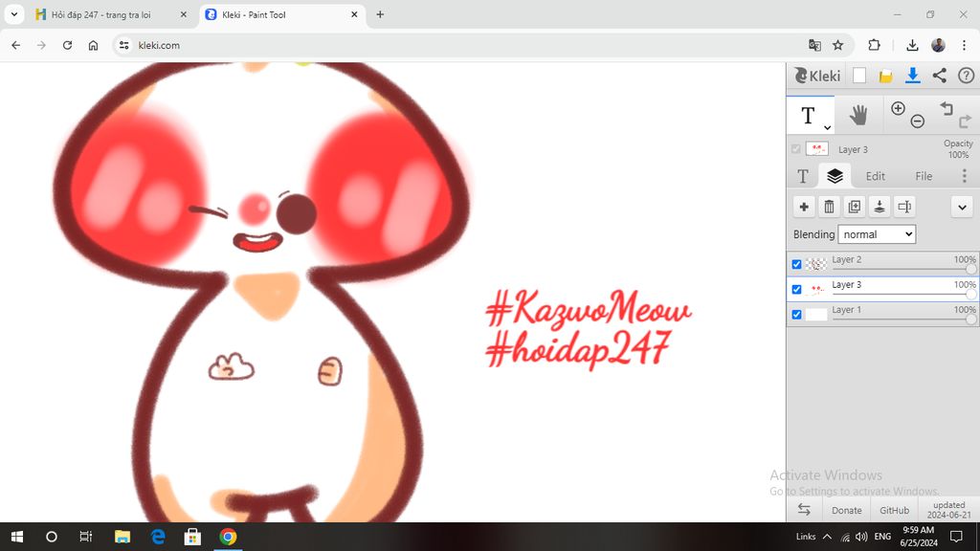Zoom out of the canvas
The height and width of the screenshot is (551, 980).
coord(917,121)
